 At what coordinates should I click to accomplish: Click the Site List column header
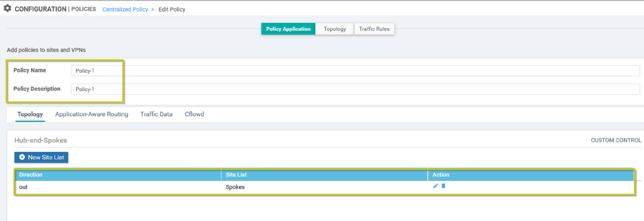(x=324, y=175)
